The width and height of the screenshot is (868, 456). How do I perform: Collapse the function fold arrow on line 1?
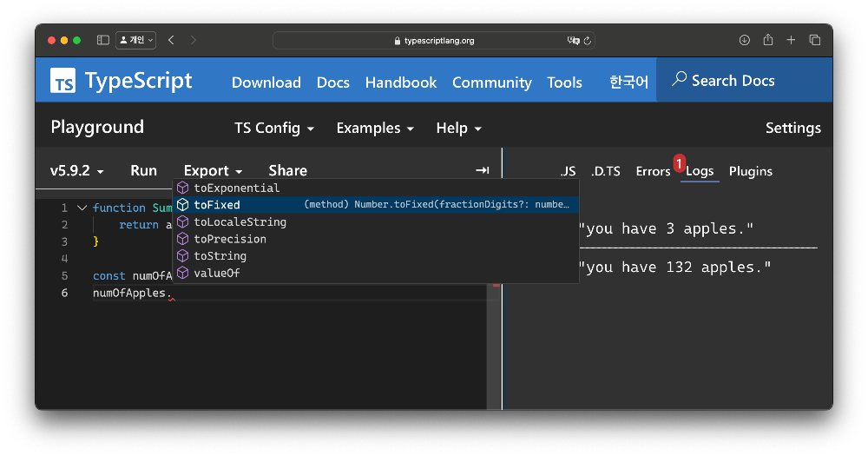click(82, 208)
